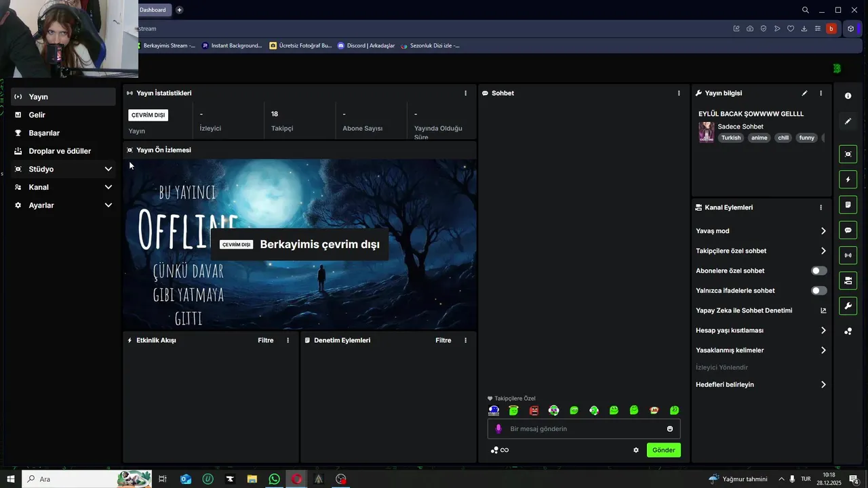The width and height of the screenshot is (868, 488).
Task: Click the info icon in right toolbar
Action: 848,96
